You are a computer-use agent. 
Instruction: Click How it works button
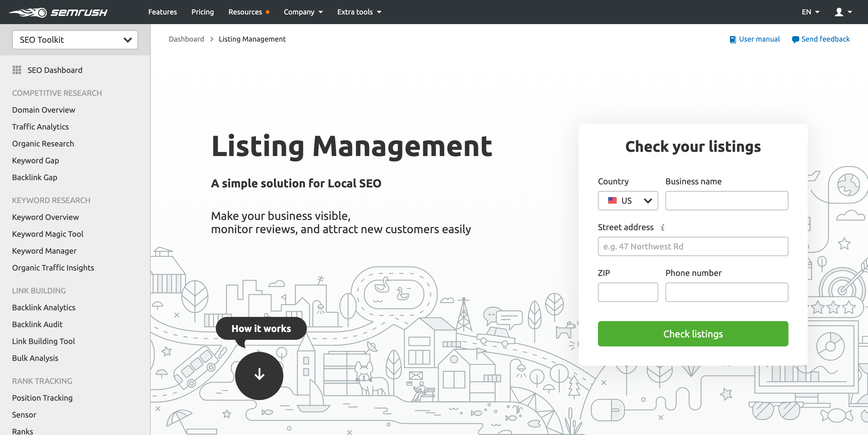261,328
